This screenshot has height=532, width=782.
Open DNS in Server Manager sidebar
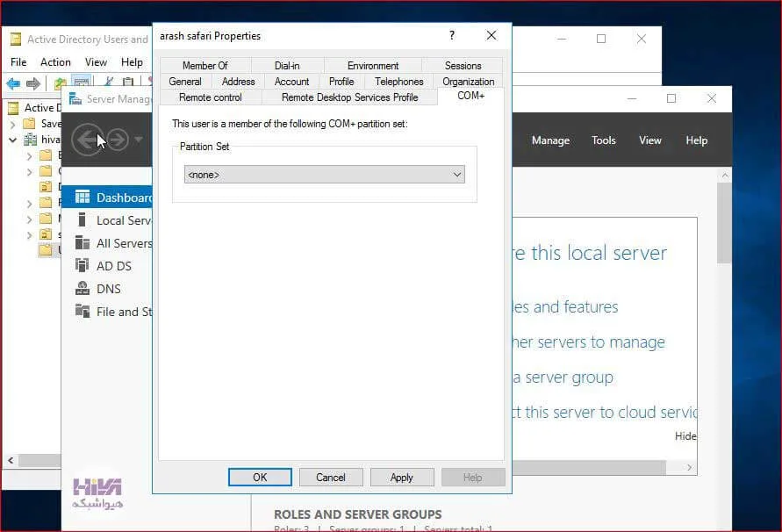tap(100, 289)
